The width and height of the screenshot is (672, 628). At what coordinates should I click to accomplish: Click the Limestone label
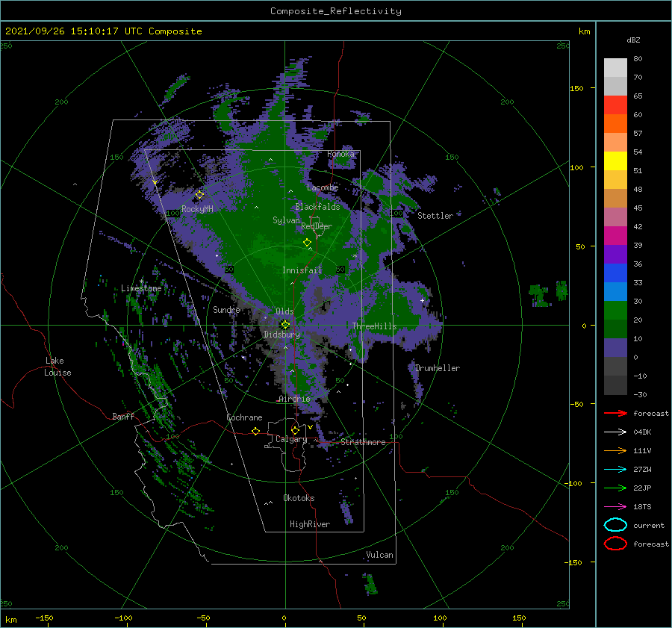[x=141, y=288]
